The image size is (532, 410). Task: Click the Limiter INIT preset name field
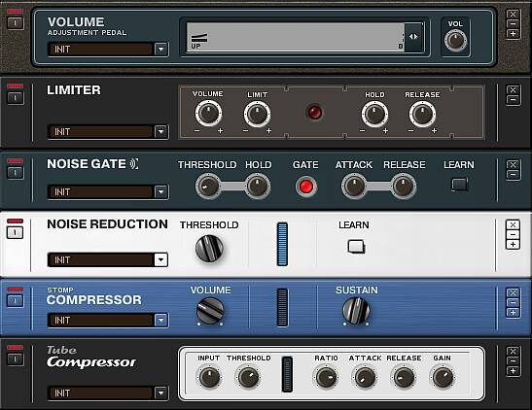click(x=100, y=131)
